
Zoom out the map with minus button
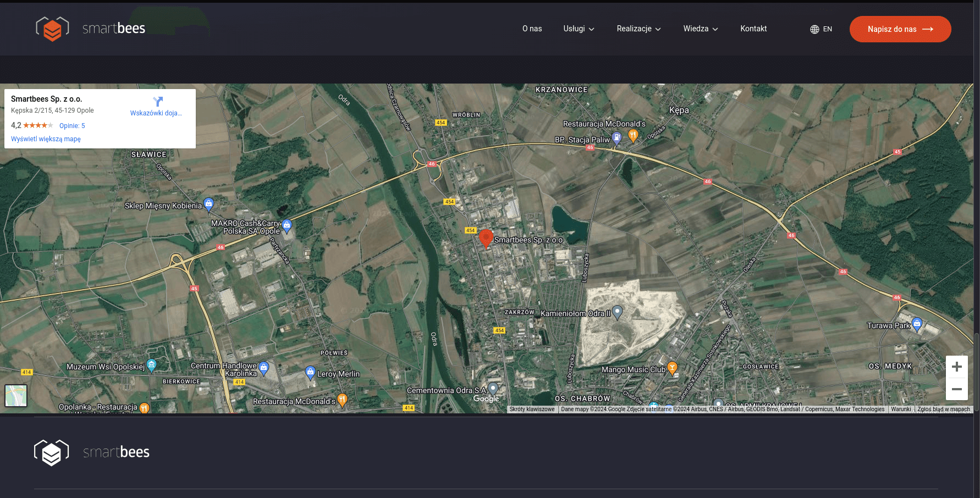[956, 389]
